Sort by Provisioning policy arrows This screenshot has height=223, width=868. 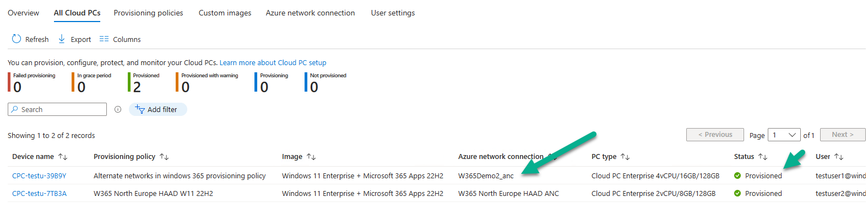click(x=164, y=157)
